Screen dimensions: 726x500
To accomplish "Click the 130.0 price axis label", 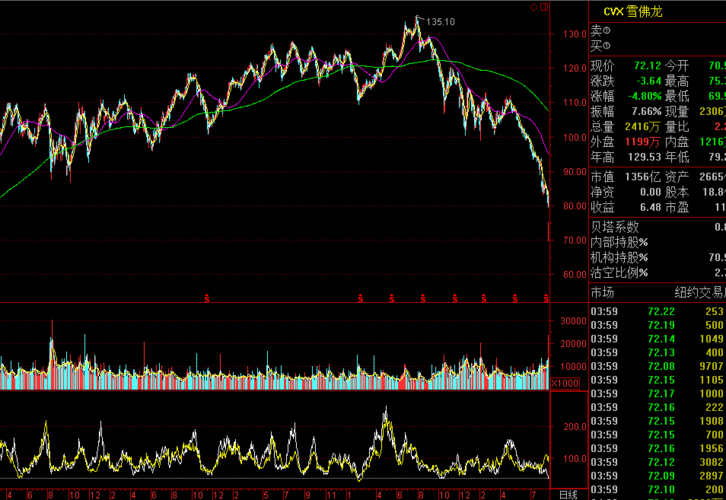I will 575,34.
